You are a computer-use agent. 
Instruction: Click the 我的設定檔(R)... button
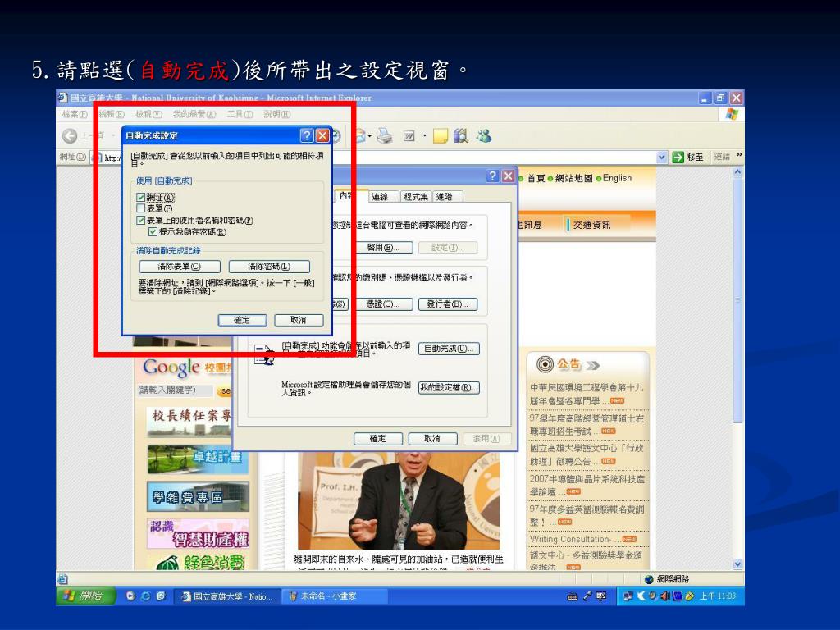(449, 387)
